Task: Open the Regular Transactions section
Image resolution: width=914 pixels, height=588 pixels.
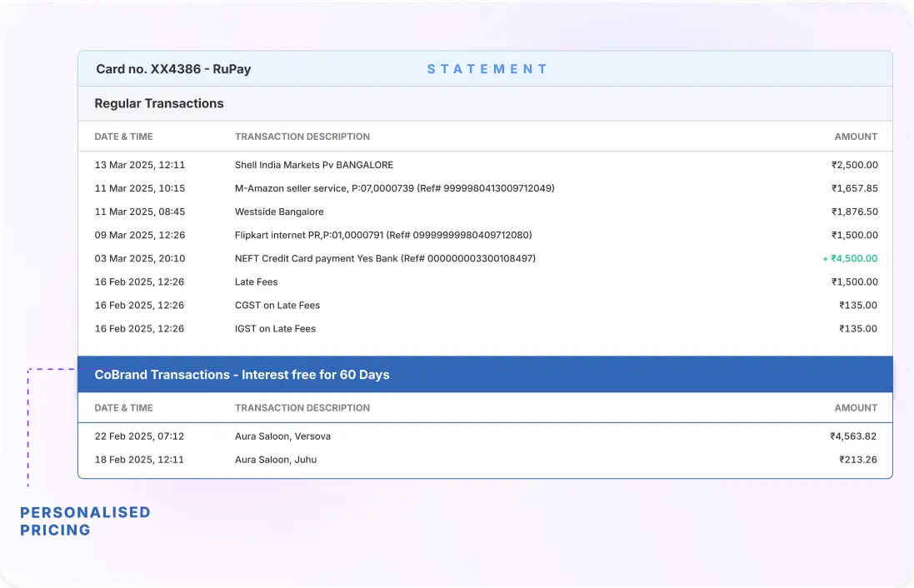Action: [159, 103]
